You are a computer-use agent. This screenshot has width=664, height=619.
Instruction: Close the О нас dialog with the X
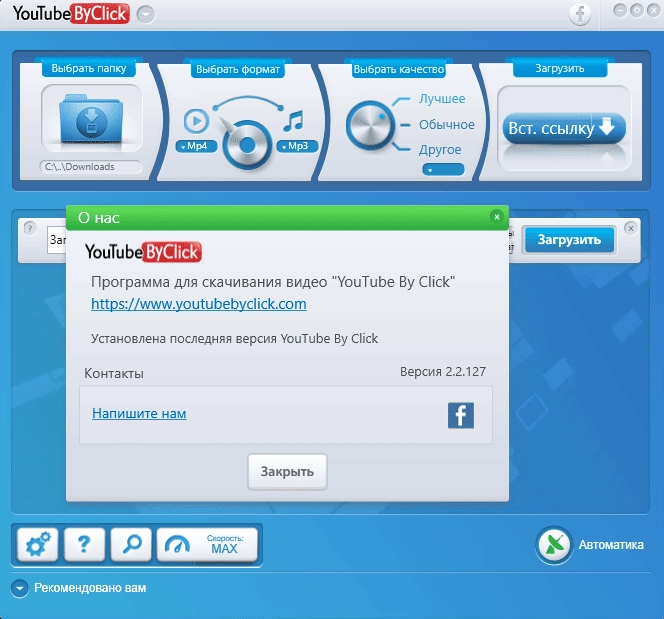(497, 217)
